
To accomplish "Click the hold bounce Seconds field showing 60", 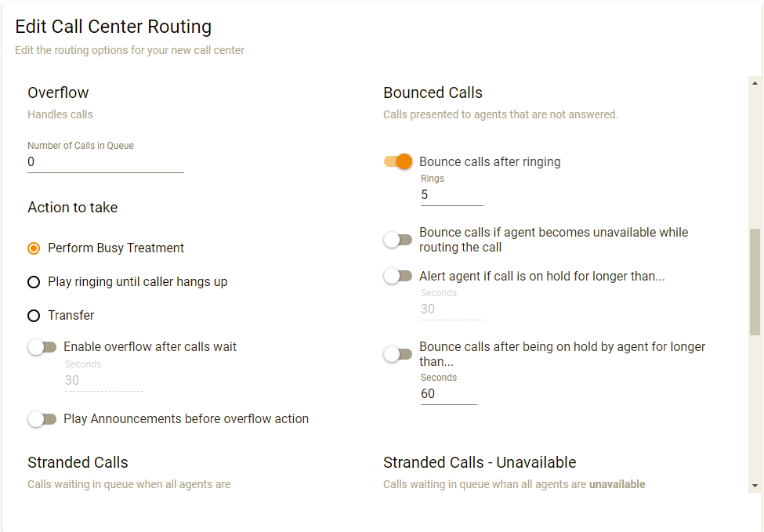I will click(448, 394).
